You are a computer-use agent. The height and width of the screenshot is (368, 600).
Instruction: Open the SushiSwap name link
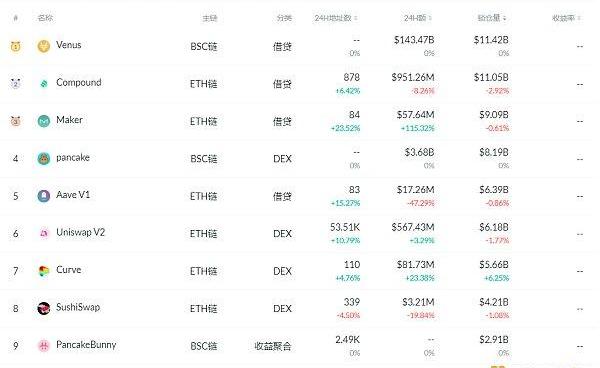coord(78,307)
